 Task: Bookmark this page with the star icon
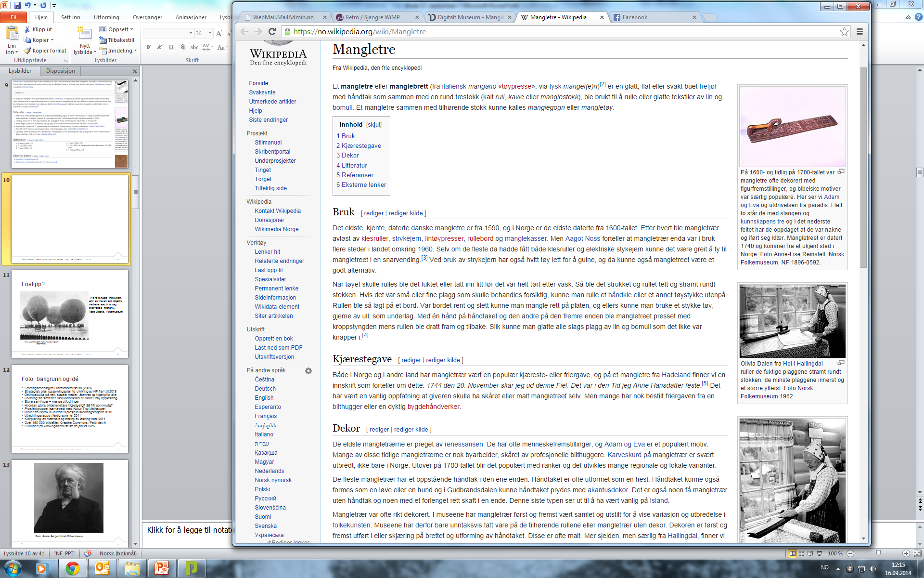pyautogui.click(x=844, y=31)
